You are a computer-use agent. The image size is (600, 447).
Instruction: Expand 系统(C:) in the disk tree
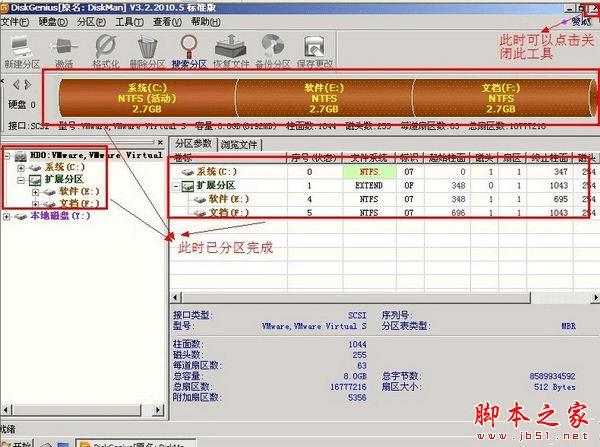coord(21,168)
